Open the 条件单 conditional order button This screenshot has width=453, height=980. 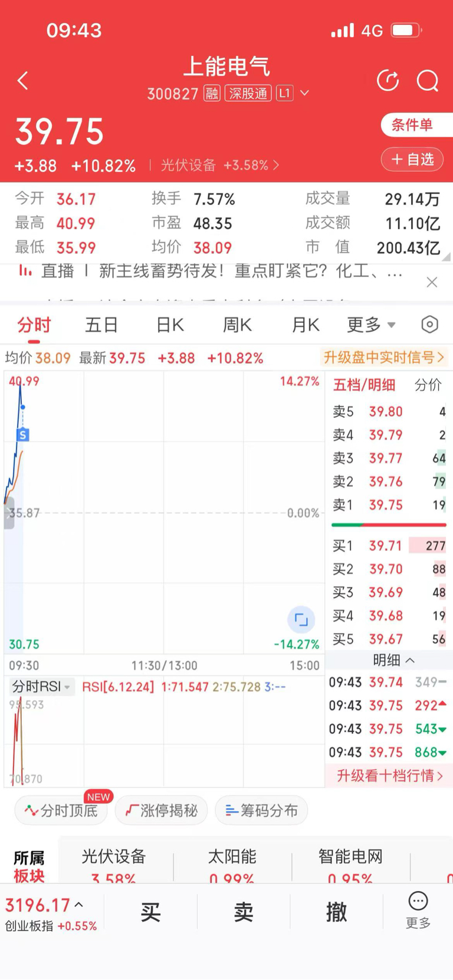[x=417, y=125]
